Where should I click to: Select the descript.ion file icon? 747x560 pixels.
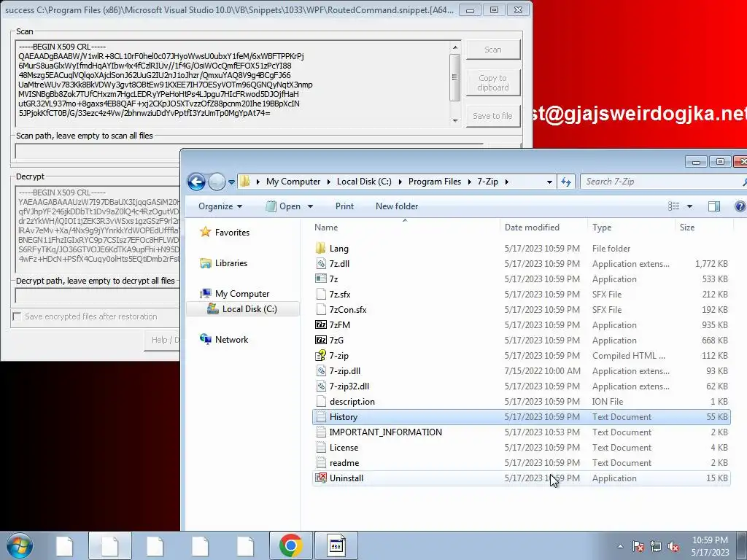pos(321,402)
